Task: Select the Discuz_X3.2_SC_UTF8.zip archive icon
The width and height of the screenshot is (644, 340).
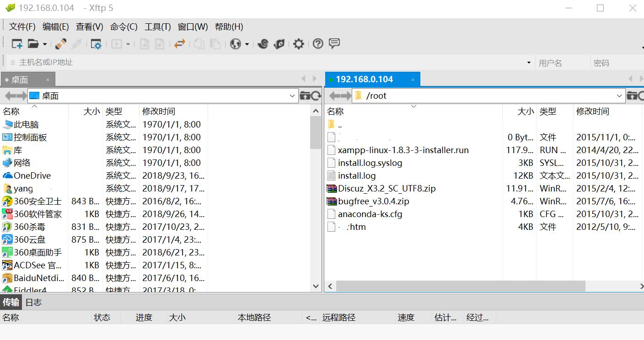Action: (x=332, y=188)
